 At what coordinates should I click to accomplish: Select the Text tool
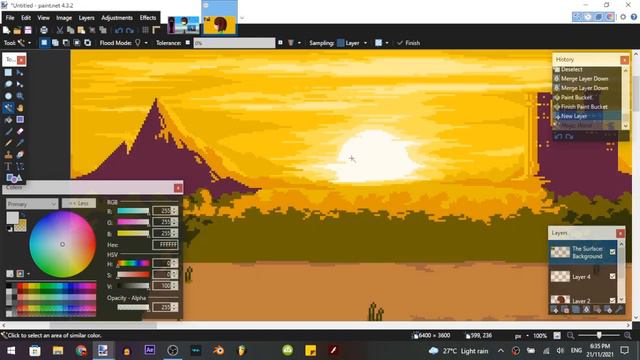(x=8, y=167)
